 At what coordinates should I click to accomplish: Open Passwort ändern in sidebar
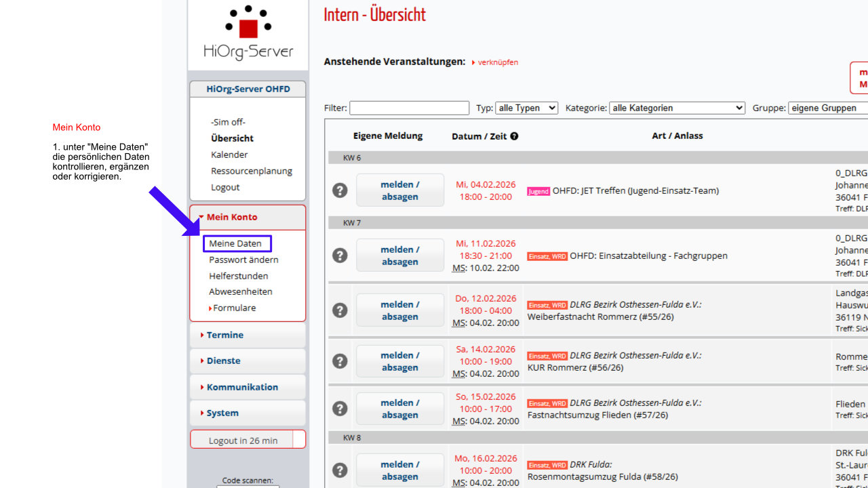point(243,260)
